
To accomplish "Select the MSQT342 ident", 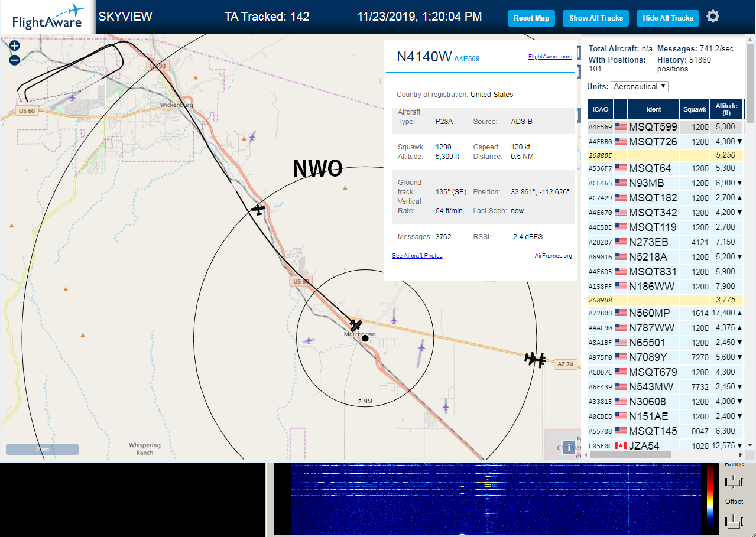I will 653,213.
